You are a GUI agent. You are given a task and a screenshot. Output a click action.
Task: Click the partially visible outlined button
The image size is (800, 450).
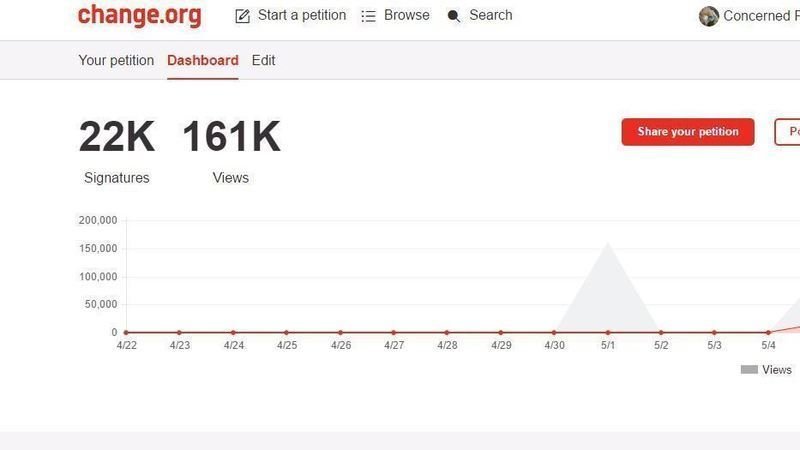[788, 132]
